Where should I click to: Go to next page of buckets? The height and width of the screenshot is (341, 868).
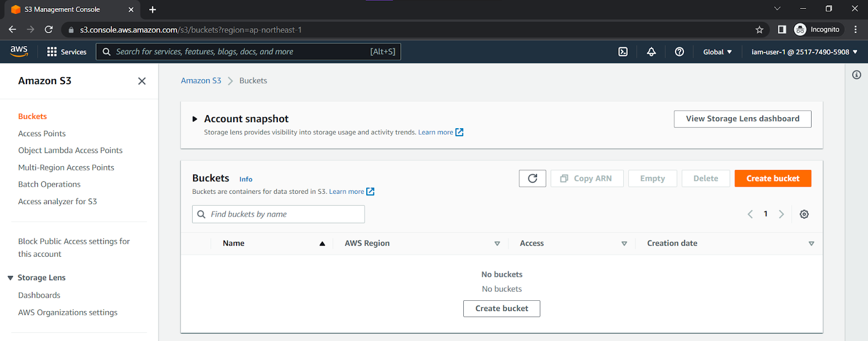[781, 214]
